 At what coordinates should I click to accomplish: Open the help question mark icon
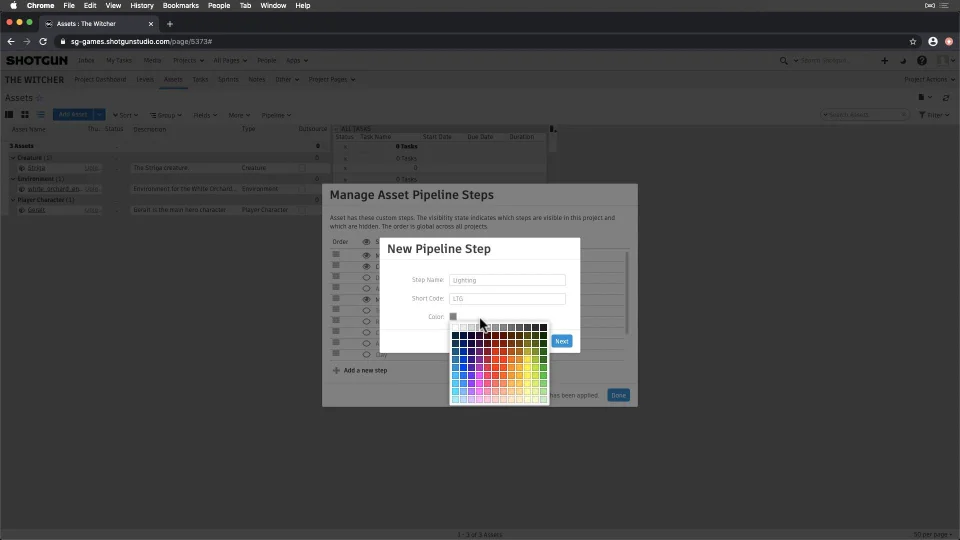pos(921,61)
